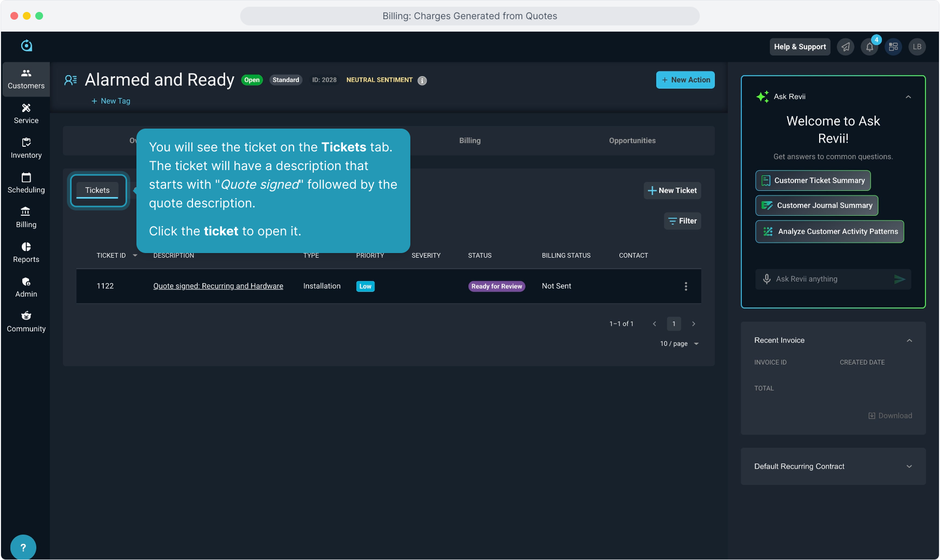This screenshot has width=940, height=560.
Task: Collapse the Recent Invoice section
Action: [909, 341]
